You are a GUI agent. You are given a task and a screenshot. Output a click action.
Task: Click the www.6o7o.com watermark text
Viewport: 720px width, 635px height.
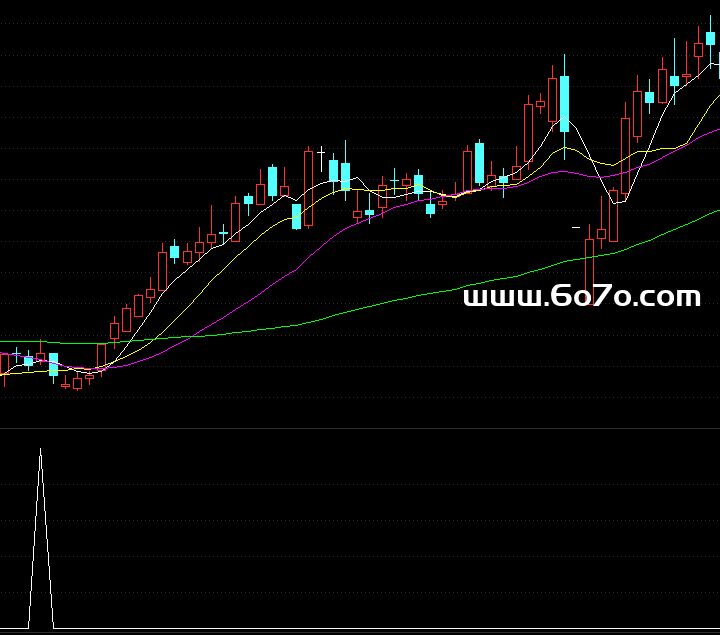(582, 297)
